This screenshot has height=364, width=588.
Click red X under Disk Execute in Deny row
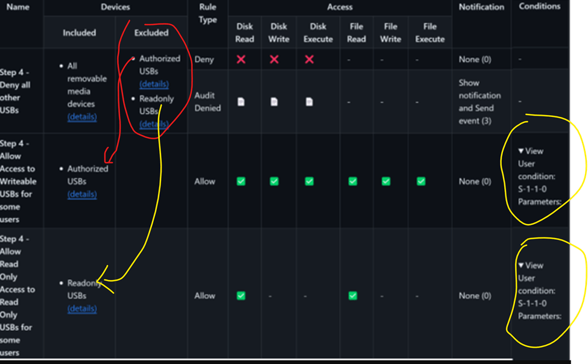click(309, 59)
